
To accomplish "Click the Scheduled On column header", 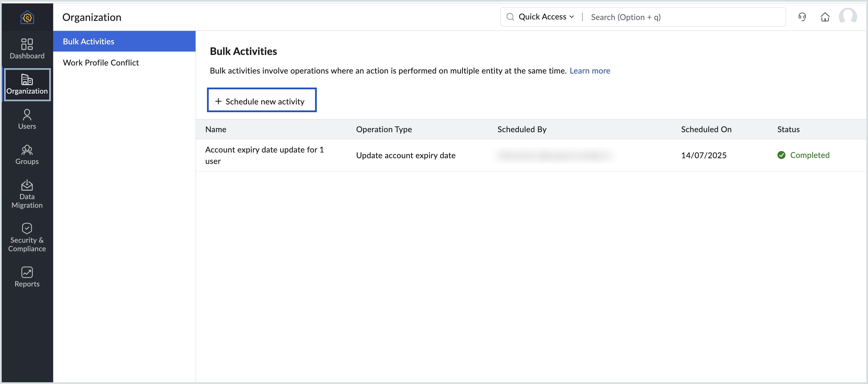I will point(706,129).
